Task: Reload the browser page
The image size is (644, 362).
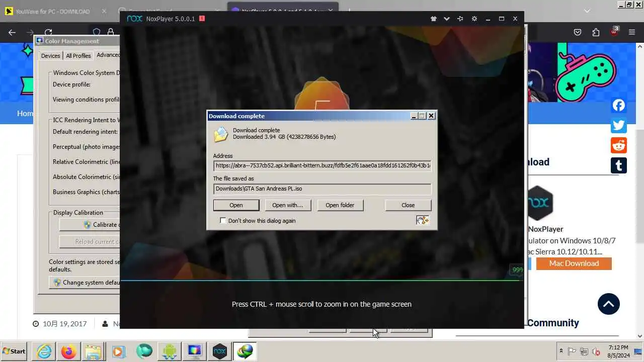Action: (48, 32)
